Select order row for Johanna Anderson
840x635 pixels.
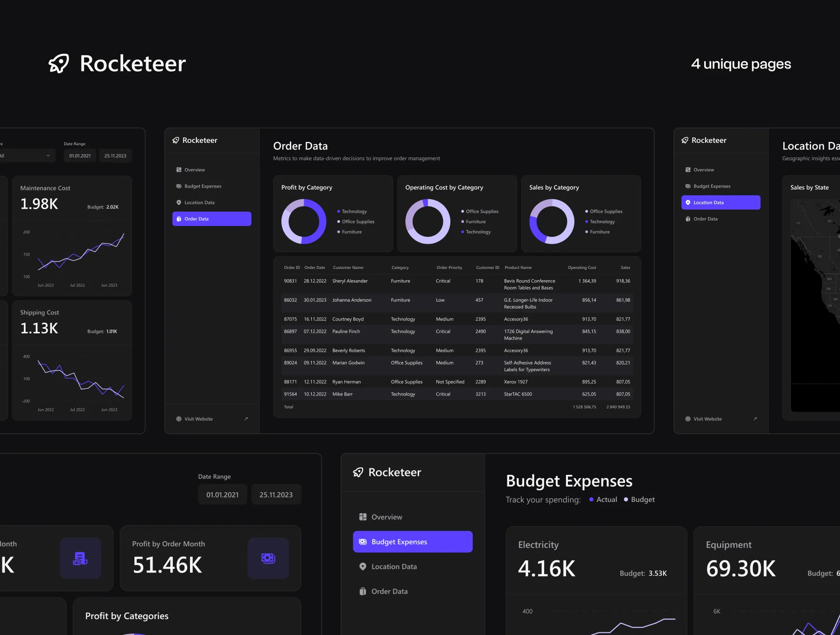tap(457, 303)
